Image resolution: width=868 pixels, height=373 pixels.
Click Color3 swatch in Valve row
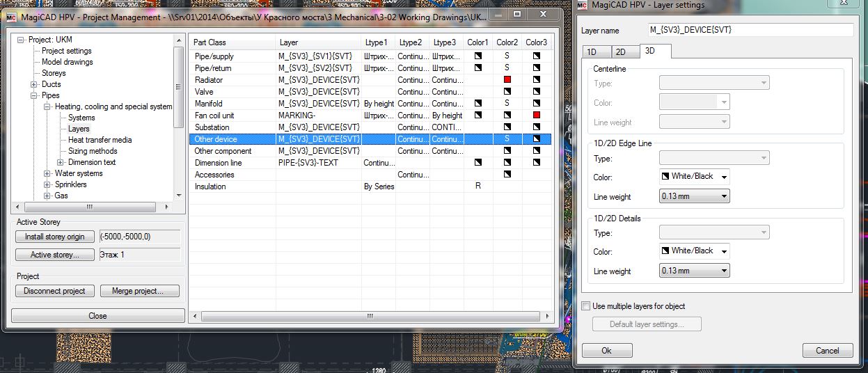click(537, 92)
